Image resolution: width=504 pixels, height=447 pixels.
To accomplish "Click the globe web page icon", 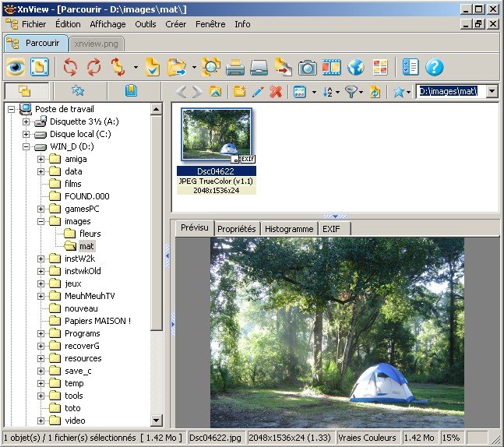I will (x=355, y=67).
